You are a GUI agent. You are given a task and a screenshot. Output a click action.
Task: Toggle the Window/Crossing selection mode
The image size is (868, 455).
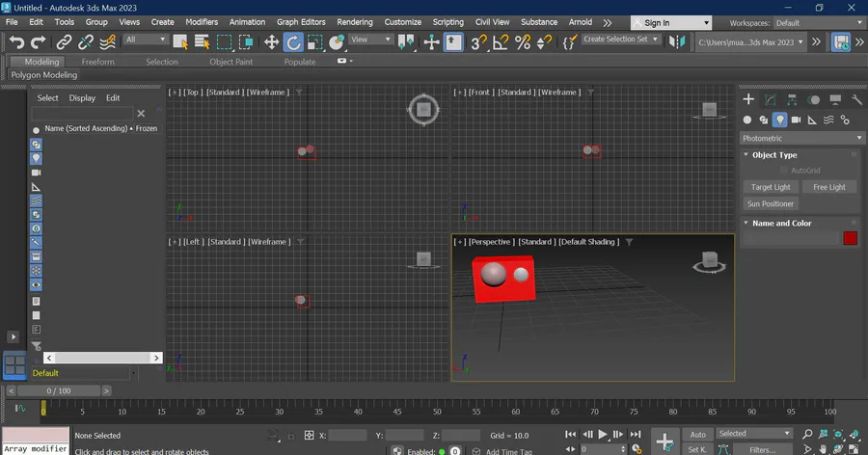point(246,42)
